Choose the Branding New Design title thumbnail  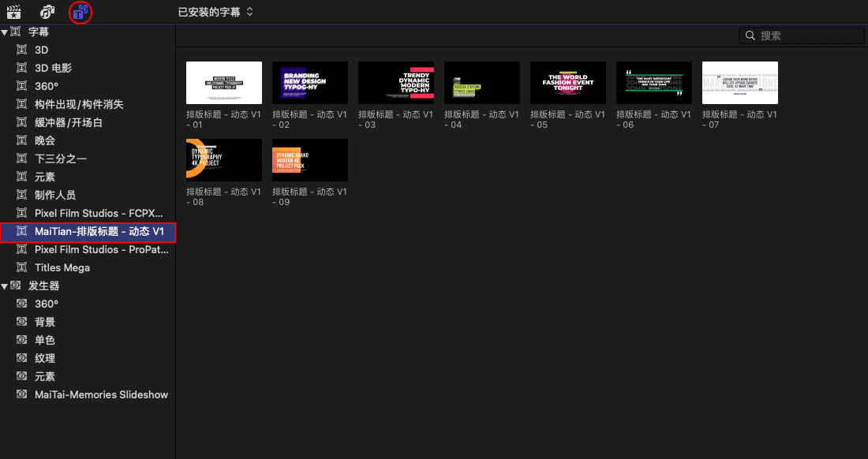point(309,83)
